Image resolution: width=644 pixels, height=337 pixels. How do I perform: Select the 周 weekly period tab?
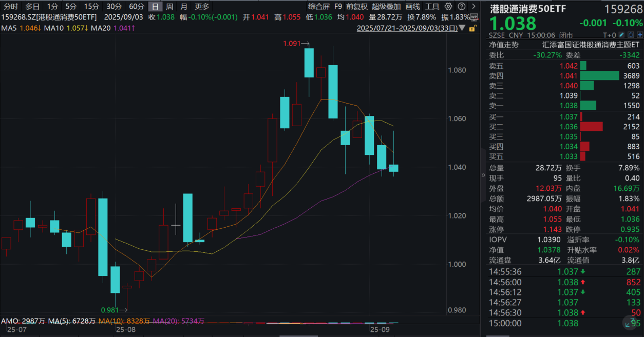169,7
